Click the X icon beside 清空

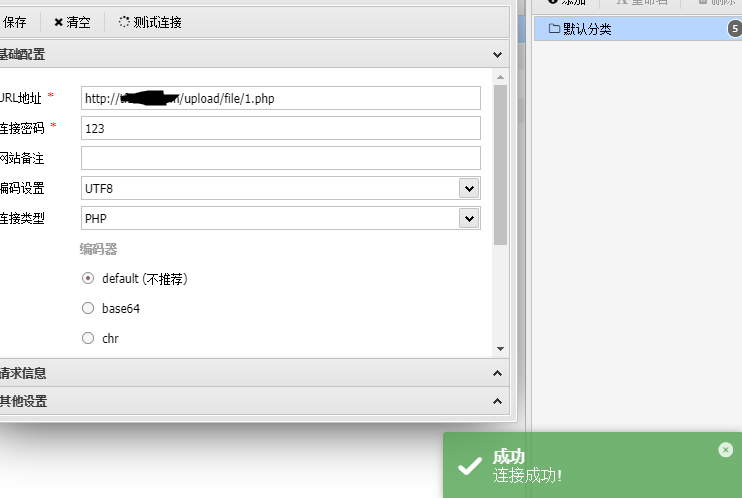coord(58,22)
